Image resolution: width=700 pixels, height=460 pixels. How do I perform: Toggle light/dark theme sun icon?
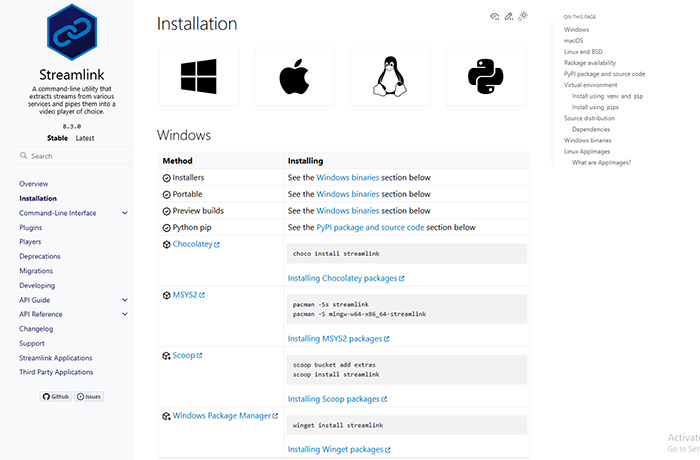(523, 17)
